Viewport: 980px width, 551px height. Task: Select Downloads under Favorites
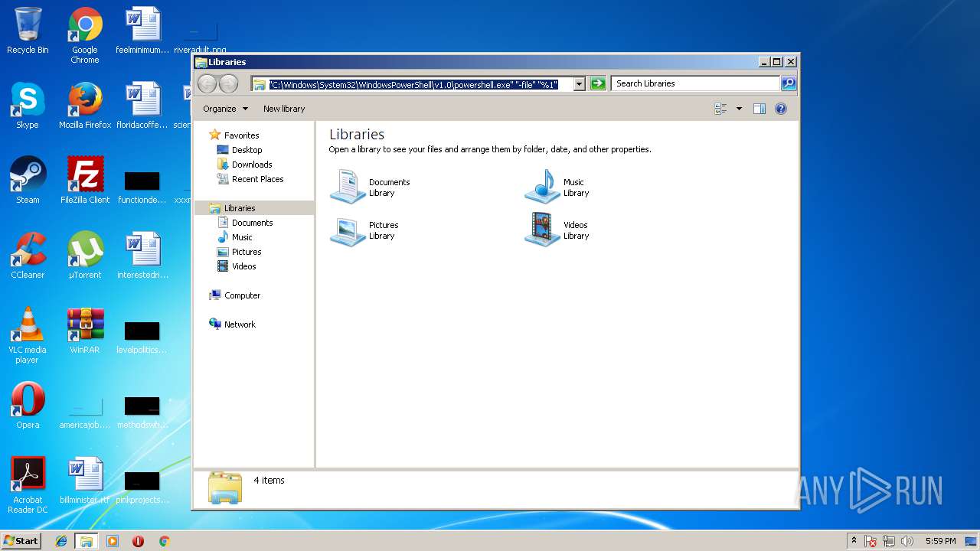[245, 165]
